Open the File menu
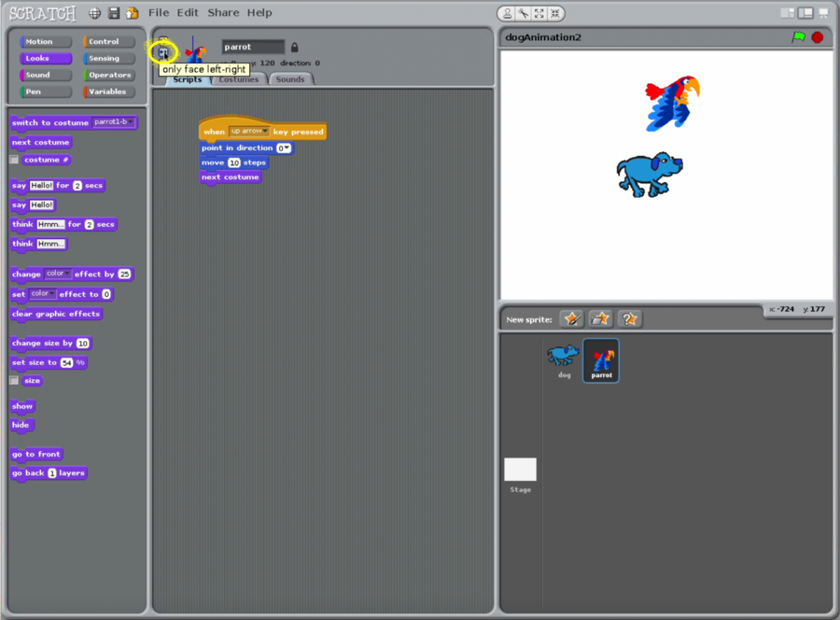840x620 pixels. point(159,13)
